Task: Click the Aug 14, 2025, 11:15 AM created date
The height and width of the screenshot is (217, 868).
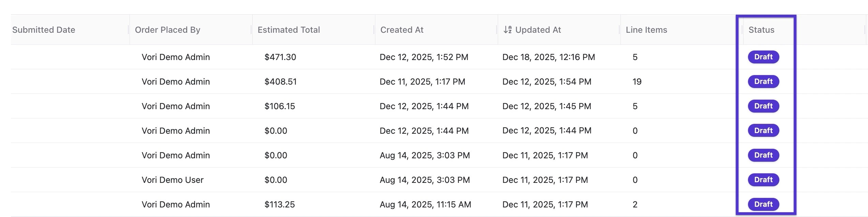Action: click(x=425, y=204)
